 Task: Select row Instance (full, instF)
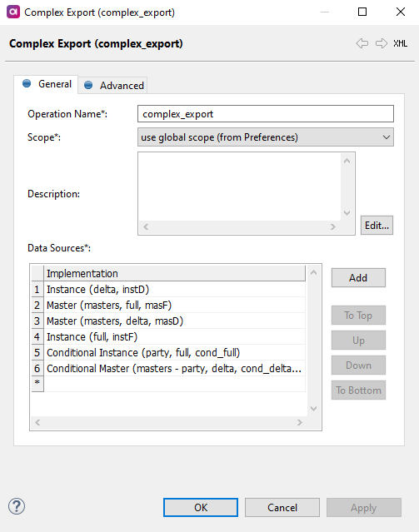point(175,336)
